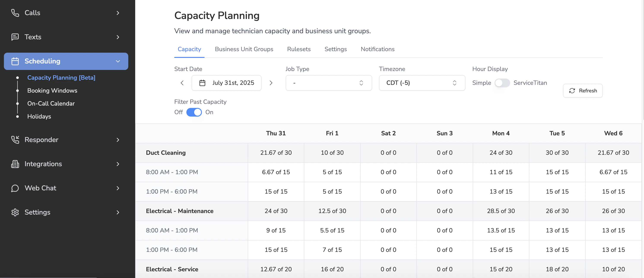Open the Job Type dropdown
Image resolution: width=644 pixels, height=278 pixels.
click(x=328, y=83)
